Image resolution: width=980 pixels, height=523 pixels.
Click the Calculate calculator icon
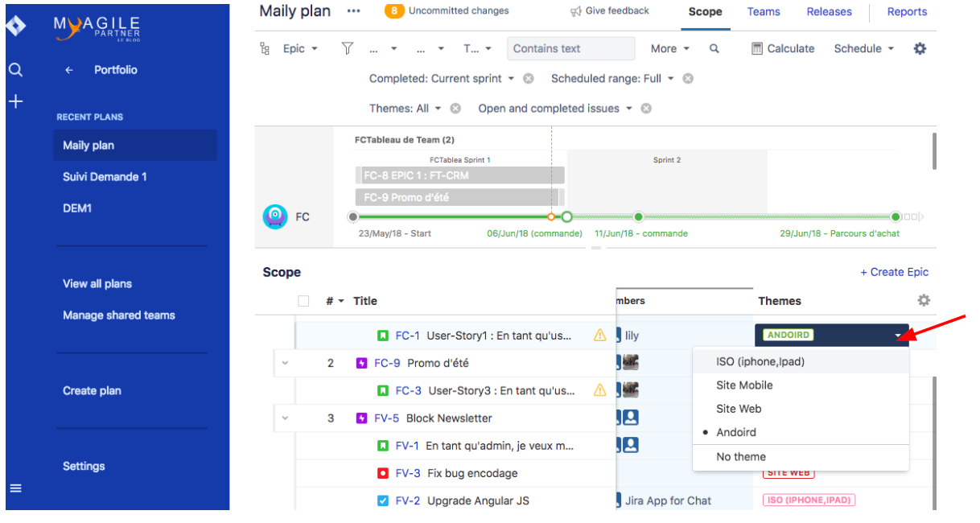(x=756, y=48)
